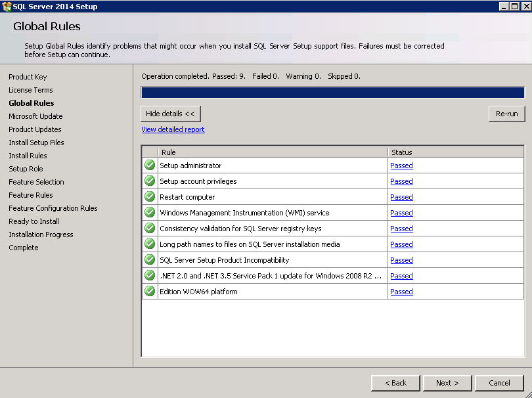Click 'Long path names to files' rule text
The height and width of the screenshot is (398, 532).
(250, 244)
